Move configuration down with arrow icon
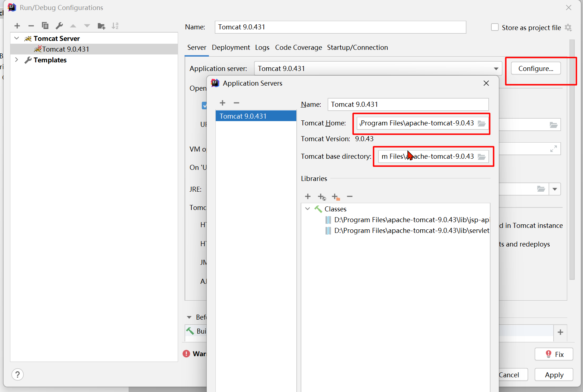The width and height of the screenshot is (583, 392). [87, 26]
